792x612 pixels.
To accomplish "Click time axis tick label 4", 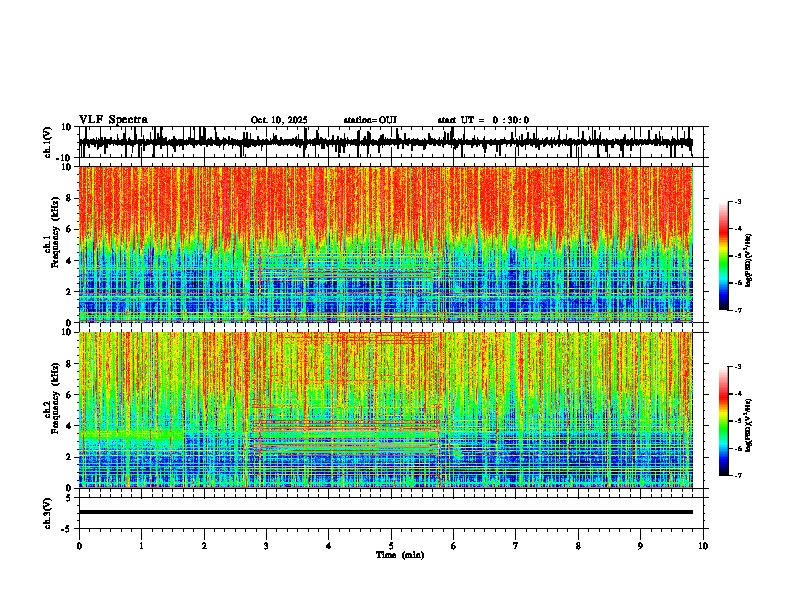I will coord(329,546).
